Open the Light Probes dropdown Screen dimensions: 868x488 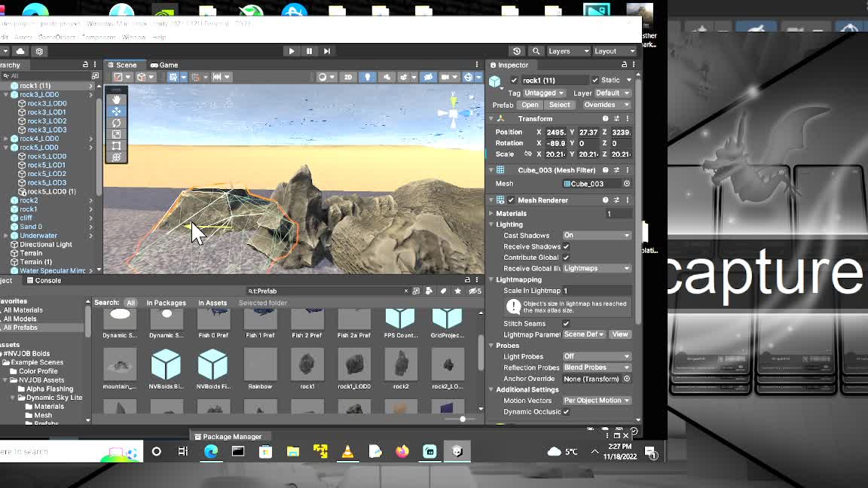click(x=597, y=356)
